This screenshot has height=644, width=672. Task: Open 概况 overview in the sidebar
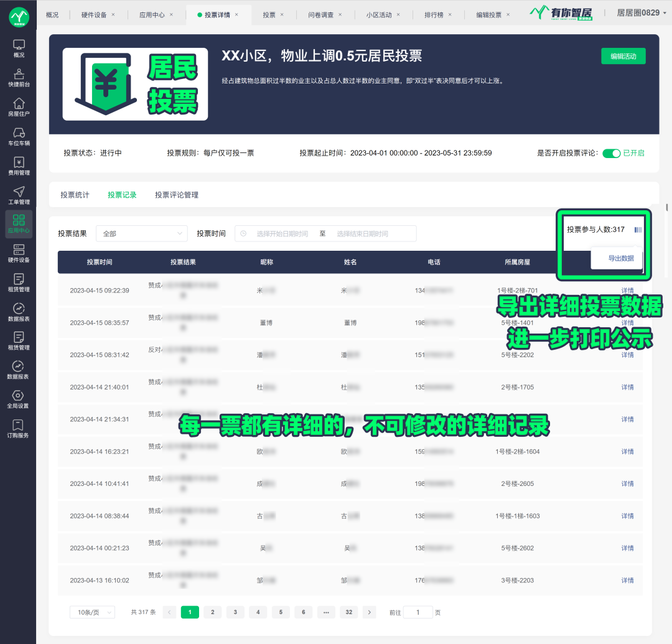[x=19, y=49]
